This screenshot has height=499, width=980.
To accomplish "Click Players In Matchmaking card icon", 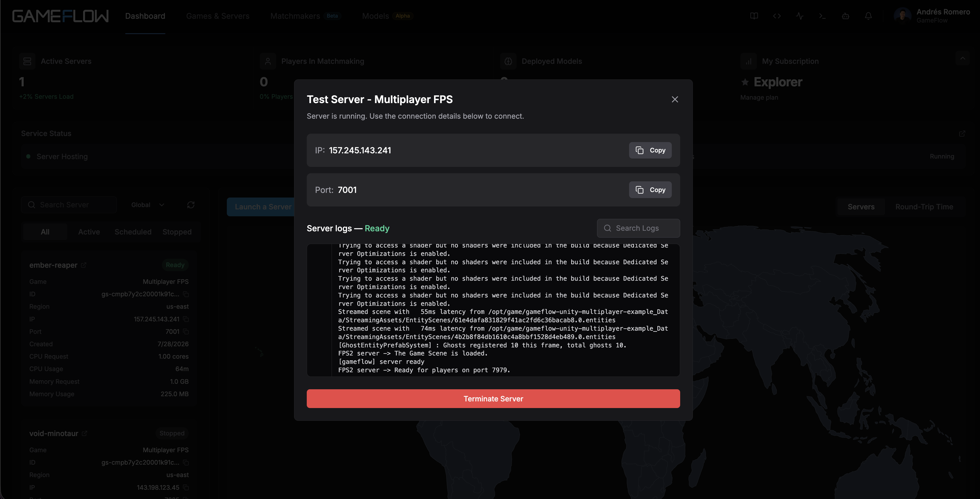I will [268, 61].
